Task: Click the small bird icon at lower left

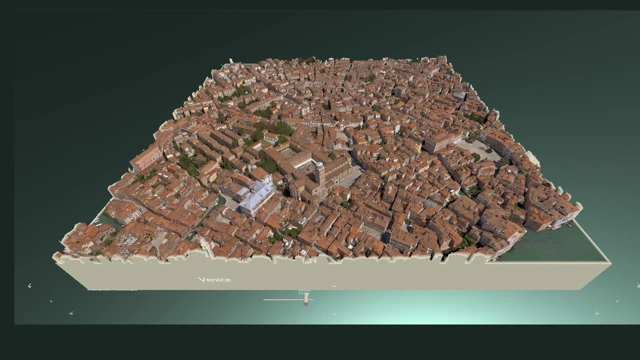Action: coord(51,301)
